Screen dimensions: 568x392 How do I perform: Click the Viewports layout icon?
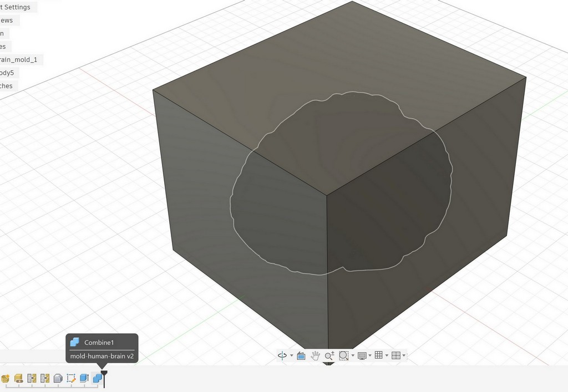click(396, 355)
